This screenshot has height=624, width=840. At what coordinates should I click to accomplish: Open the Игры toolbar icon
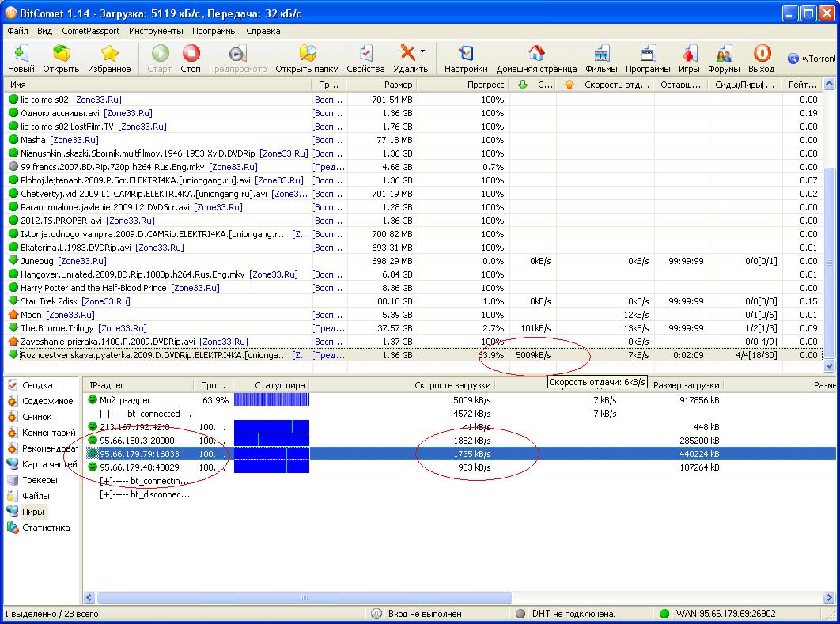pos(689,59)
